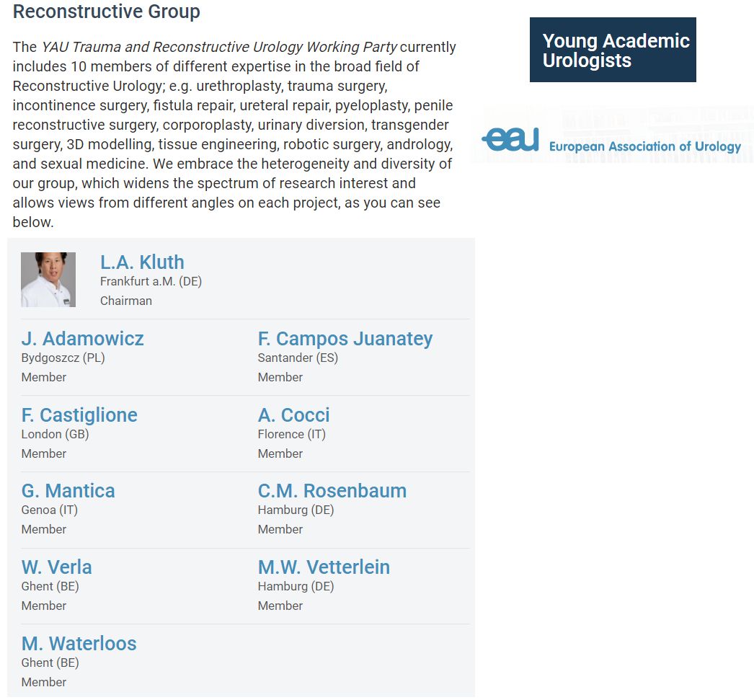This screenshot has width=754, height=700.
Task: Open A. Cocci member profile
Action: click(293, 415)
